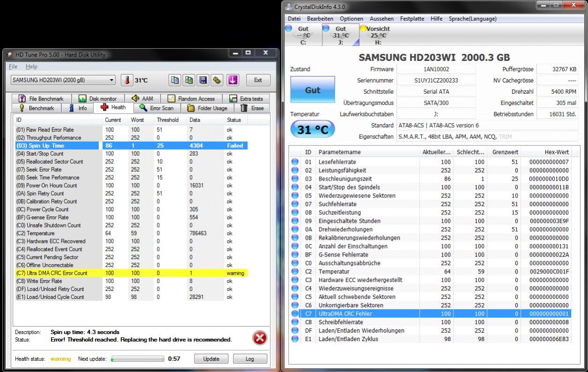Click Exit button in HD Tune
This screenshot has height=372, width=588.
point(258,80)
